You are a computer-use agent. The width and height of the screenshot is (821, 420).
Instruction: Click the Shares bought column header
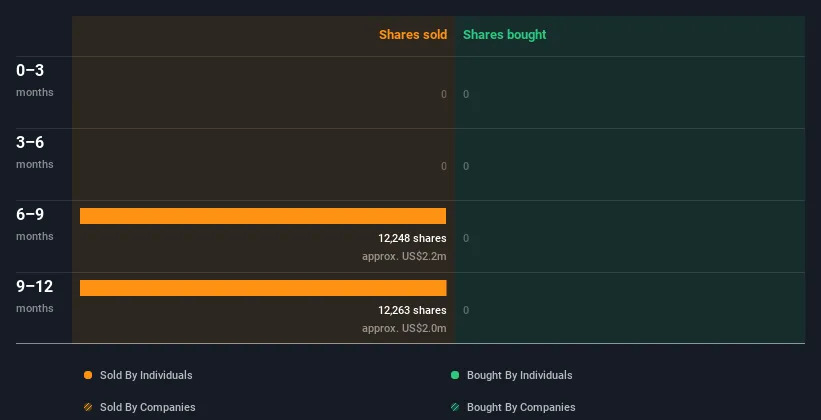point(505,35)
